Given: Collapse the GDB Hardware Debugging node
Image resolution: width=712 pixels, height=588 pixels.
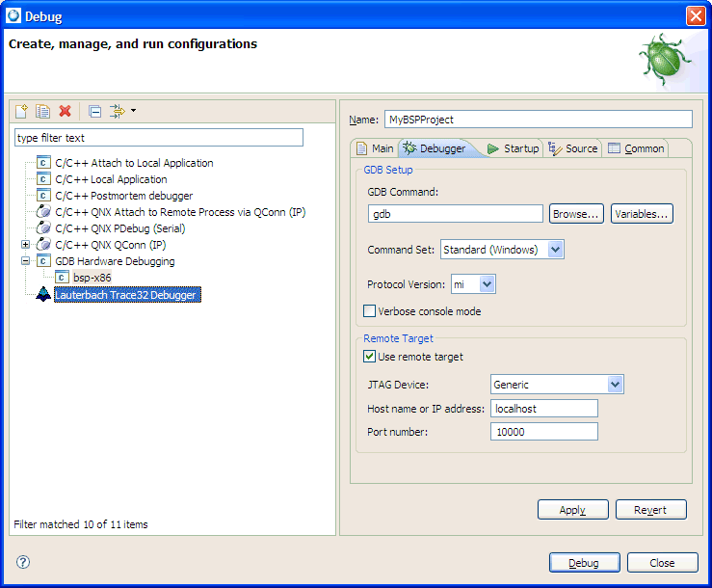Looking at the screenshot, I should pos(26,261).
